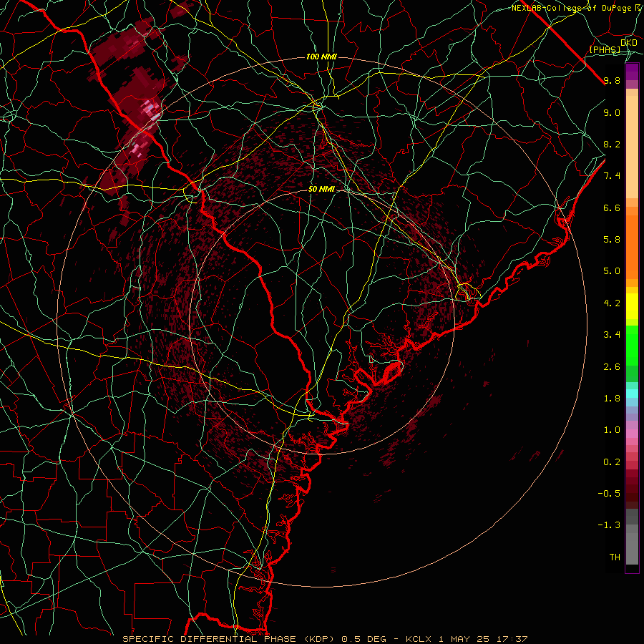Click the "TH" threshold label on the scale
The width and height of the screenshot is (644, 644).
615,557
